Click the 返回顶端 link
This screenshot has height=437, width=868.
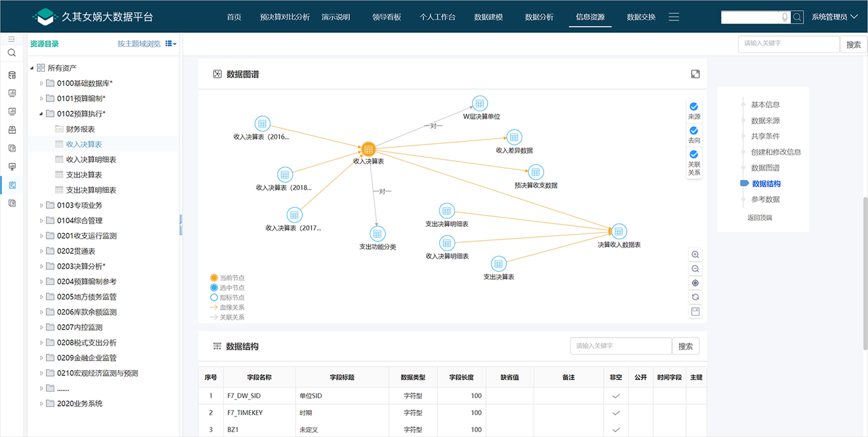click(x=760, y=217)
